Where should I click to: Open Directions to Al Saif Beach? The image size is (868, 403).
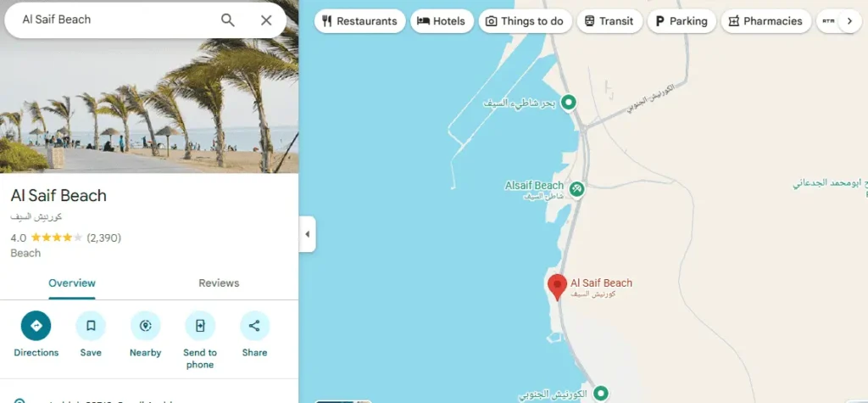point(36,326)
